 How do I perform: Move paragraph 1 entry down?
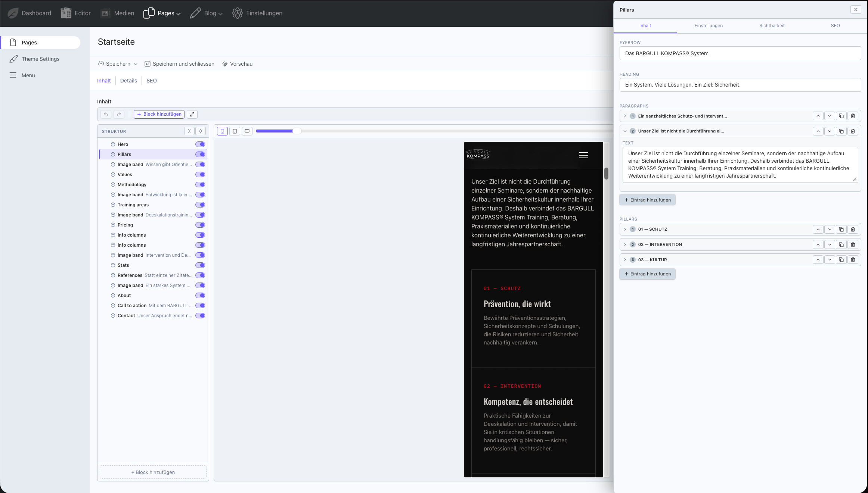[830, 116]
